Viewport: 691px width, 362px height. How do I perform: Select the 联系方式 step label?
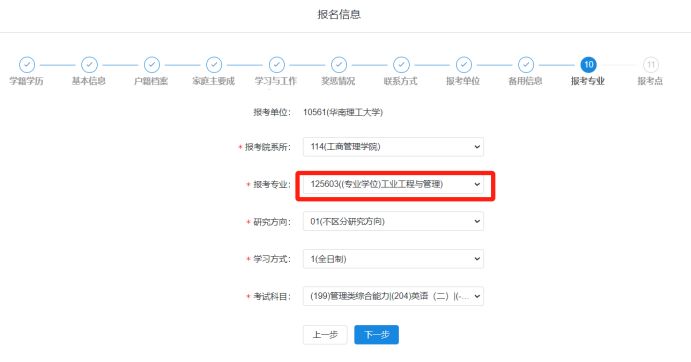click(x=401, y=81)
